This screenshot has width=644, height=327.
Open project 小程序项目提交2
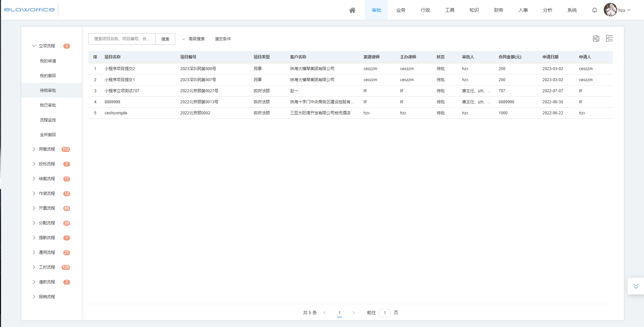click(120, 69)
